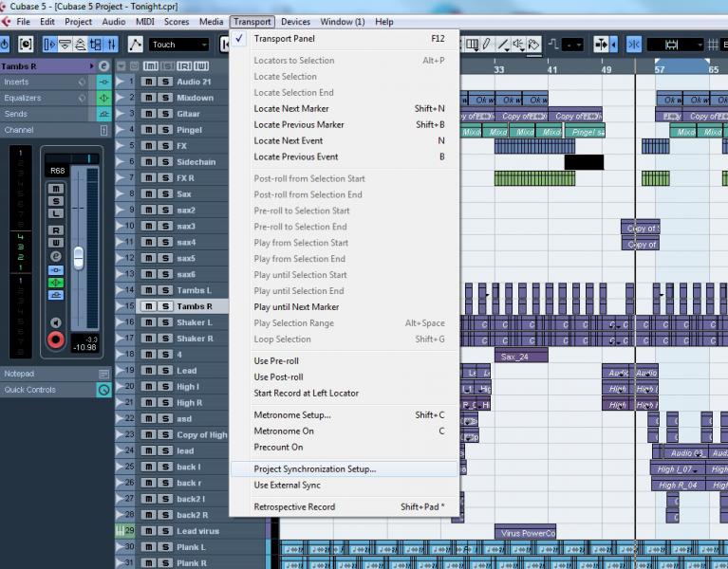
Task: Click the red Record Enable button on channel strip
Action: click(x=56, y=340)
